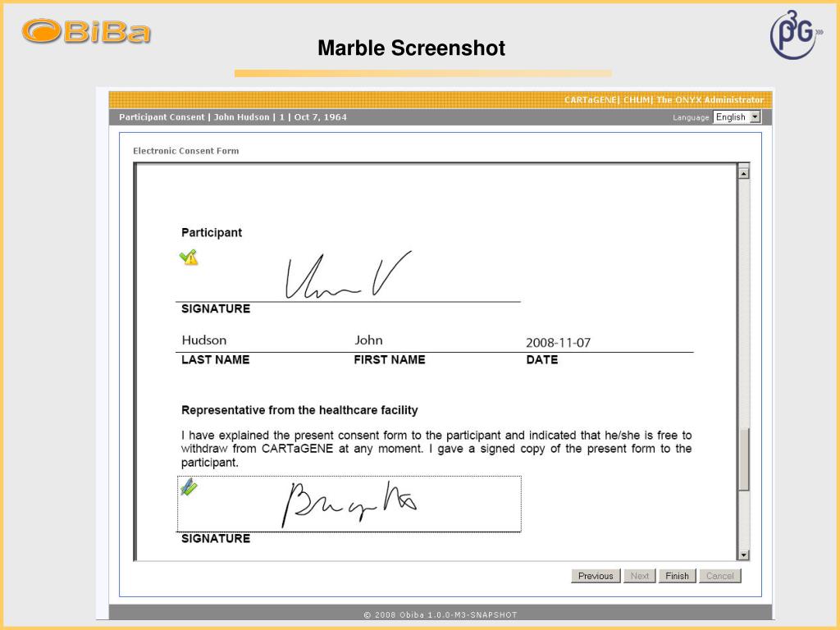The image size is (840, 630).
Task: Click the Representative from the healthcare facility heading
Action: click(x=299, y=410)
